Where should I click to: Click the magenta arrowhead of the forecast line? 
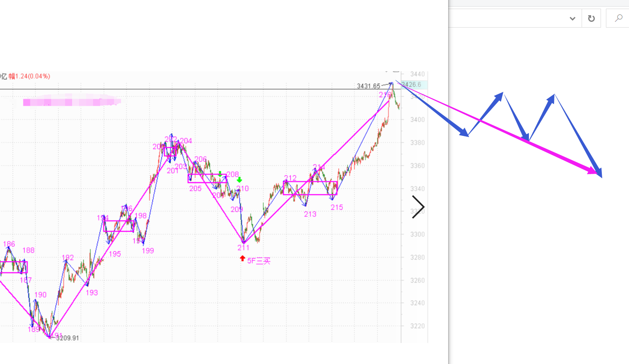(592, 171)
